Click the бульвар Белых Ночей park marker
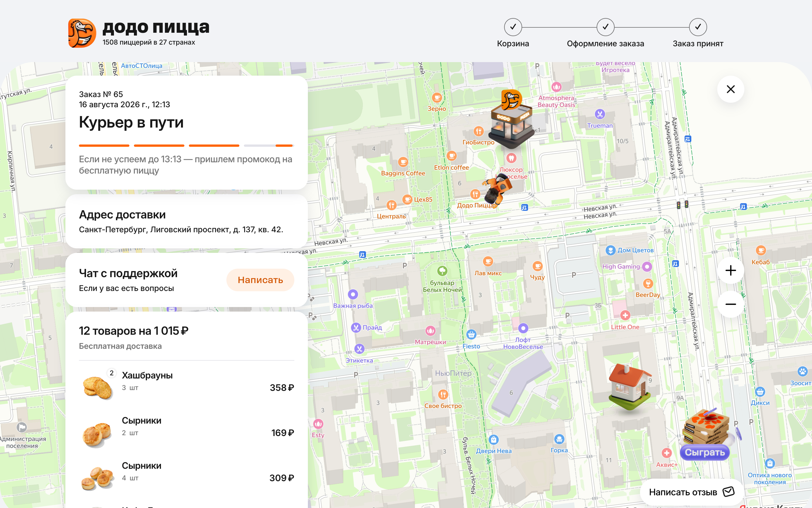 tap(442, 271)
